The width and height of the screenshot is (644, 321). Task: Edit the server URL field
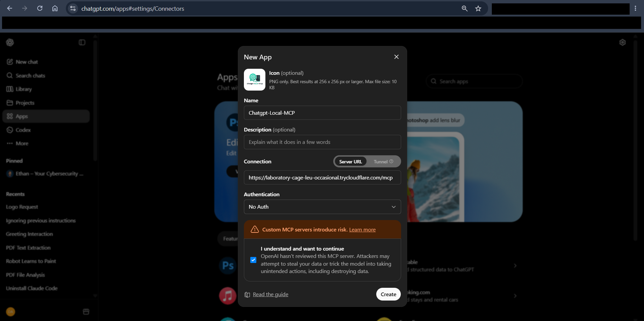[x=322, y=177]
